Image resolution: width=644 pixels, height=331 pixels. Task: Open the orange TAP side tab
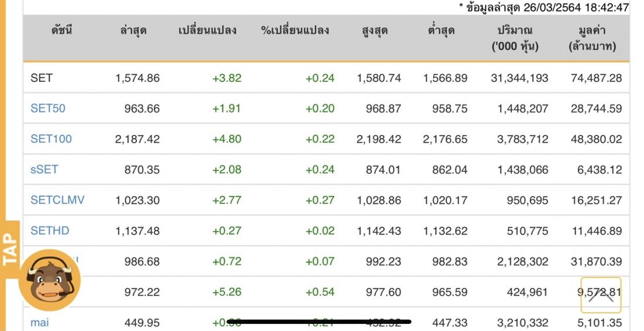(10, 249)
